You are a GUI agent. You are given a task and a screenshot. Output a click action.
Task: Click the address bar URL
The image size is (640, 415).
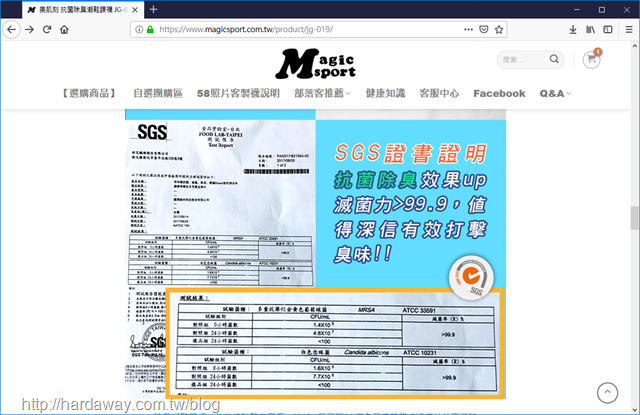[x=246, y=29]
